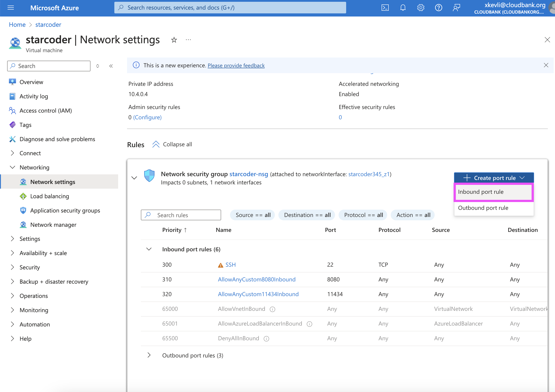Collapse the Inbound port rules section
This screenshot has height=392, width=555.
149,249
